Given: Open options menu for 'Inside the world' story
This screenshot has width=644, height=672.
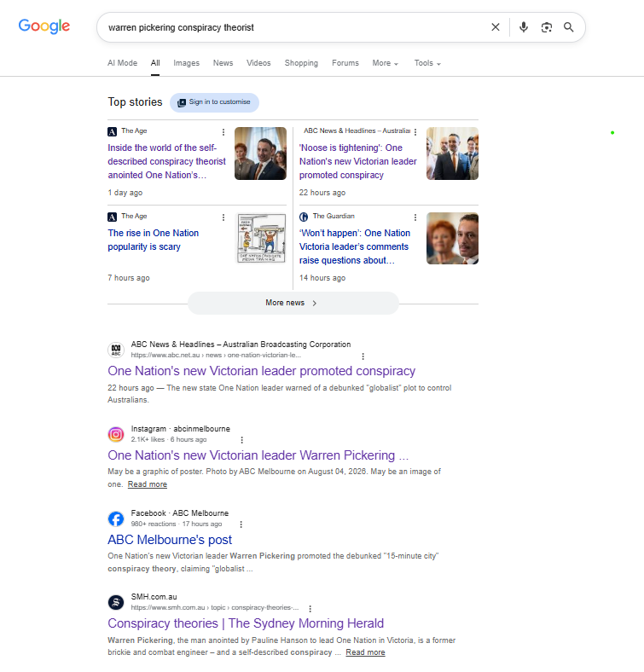Looking at the screenshot, I should pos(223,132).
